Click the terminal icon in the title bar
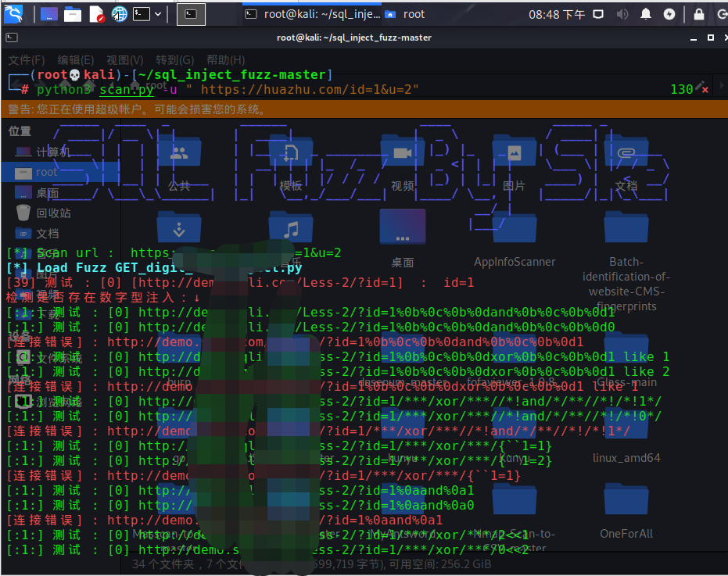This screenshot has height=576, width=728. pos(12,38)
